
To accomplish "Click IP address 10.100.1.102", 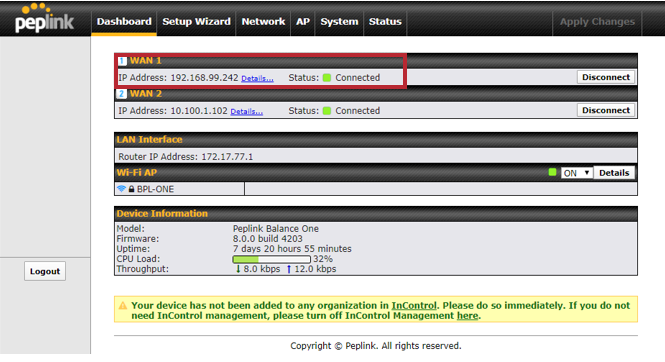I will 199,111.
